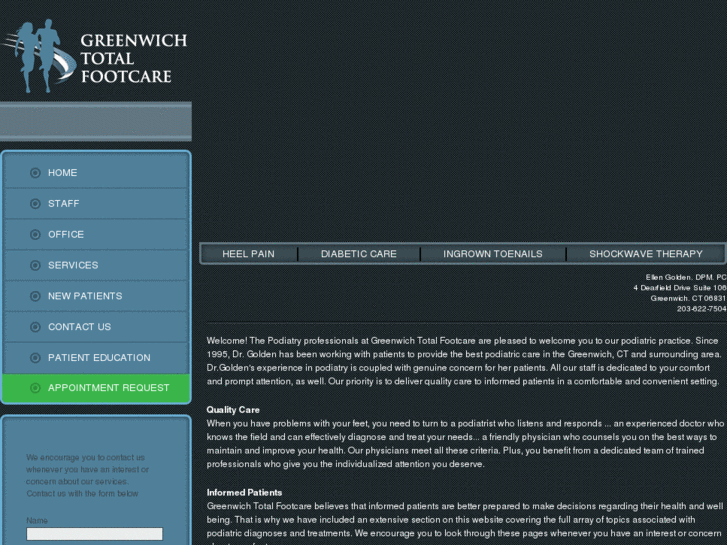Open the DIABETIC CARE tab
This screenshot has height=545, width=727.
click(x=359, y=254)
